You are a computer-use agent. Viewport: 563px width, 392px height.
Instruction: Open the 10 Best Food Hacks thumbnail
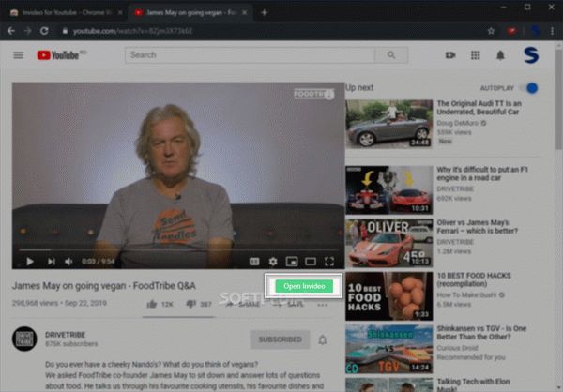388,296
